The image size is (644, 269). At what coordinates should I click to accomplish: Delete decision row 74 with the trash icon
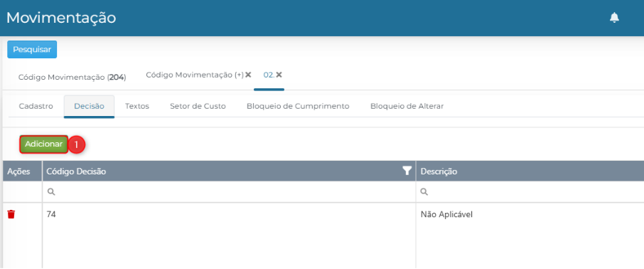click(x=11, y=214)
